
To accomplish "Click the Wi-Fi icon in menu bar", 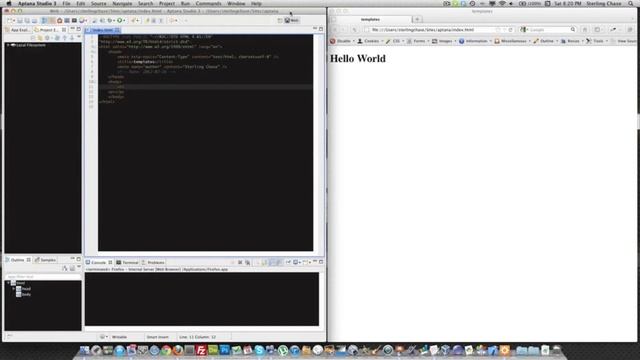I will pos(502,3).
